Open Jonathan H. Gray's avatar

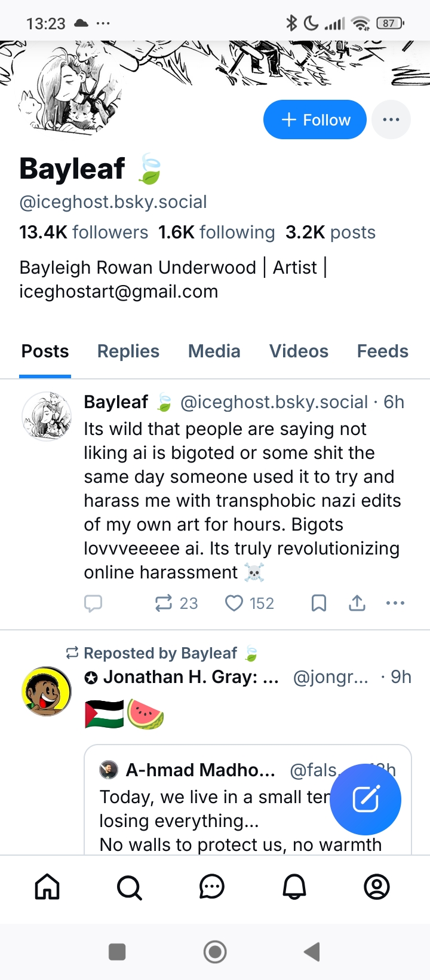[x=47, y=691]
